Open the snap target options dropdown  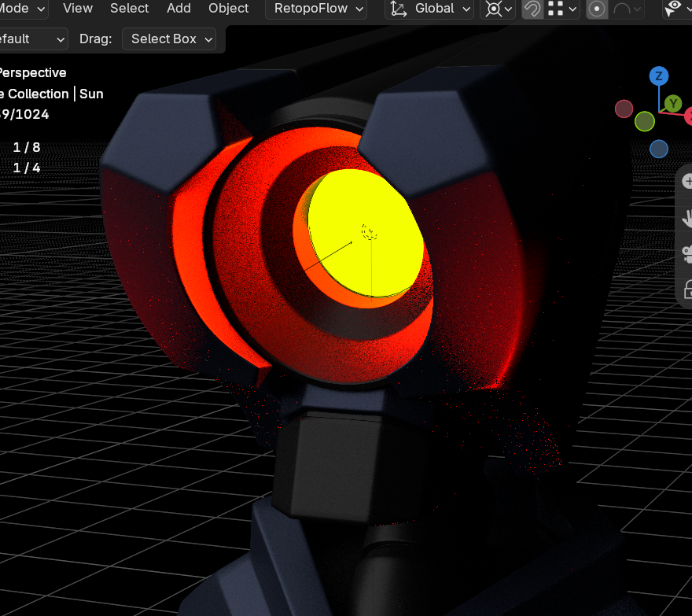click(562, 9)
